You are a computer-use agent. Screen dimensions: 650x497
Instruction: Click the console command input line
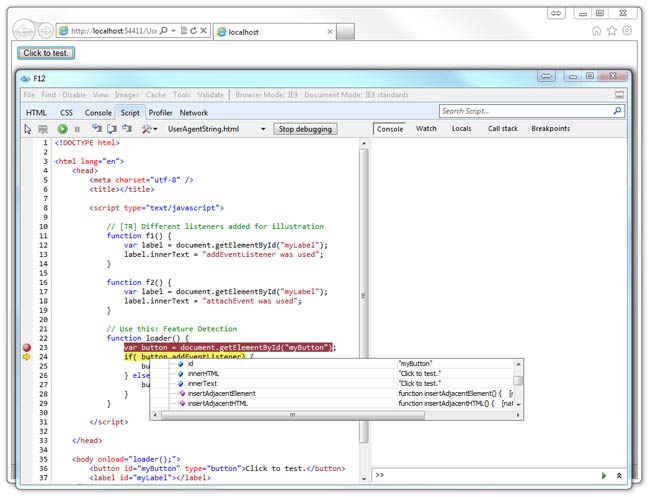tap(485, 475)
